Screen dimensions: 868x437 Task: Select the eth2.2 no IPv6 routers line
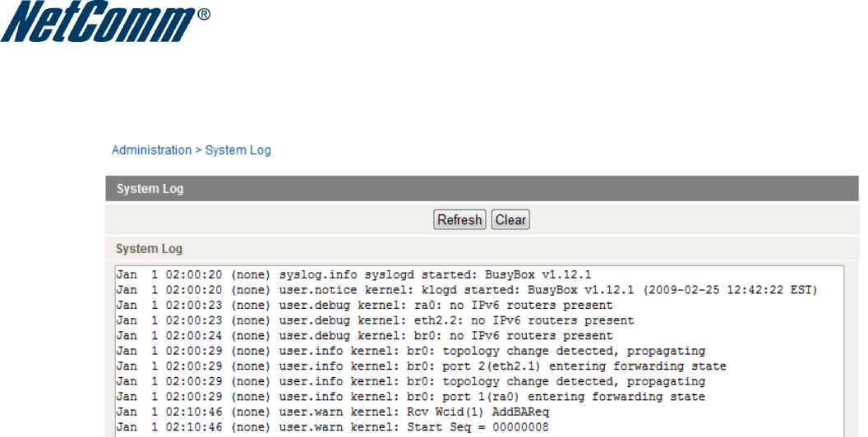pos(375,320)
